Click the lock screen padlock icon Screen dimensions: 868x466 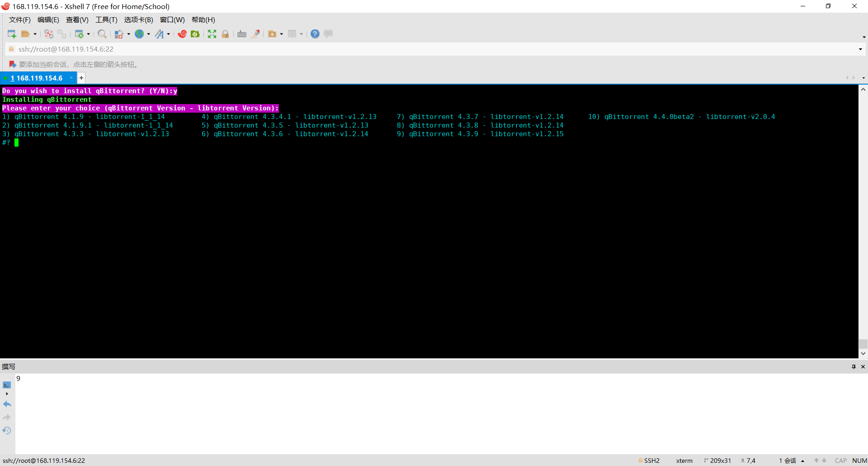[225, 34]
